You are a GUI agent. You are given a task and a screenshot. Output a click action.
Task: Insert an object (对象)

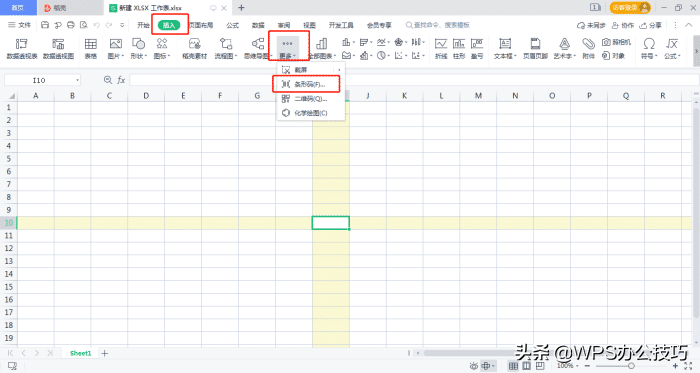[x=613, y=56]
